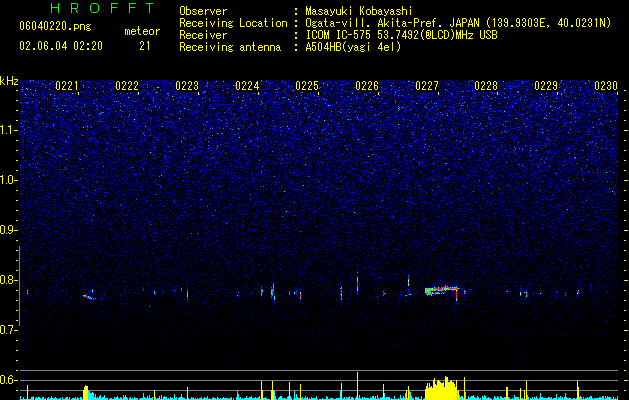The width and height of the screenshot is (629, 400).
Task: Click the Receiving antenna label
Action: click(230, 47)
